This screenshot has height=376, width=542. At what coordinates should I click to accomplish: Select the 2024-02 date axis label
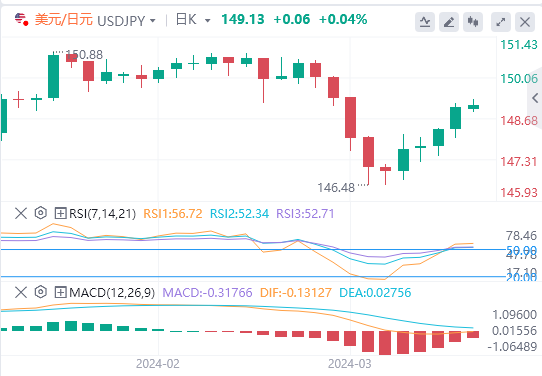158,364
